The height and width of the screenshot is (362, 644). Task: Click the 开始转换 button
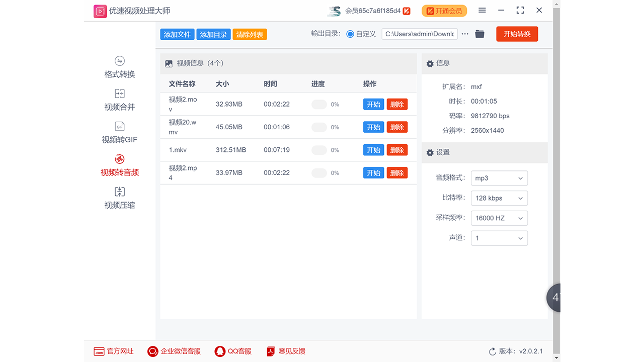(517, 34)
